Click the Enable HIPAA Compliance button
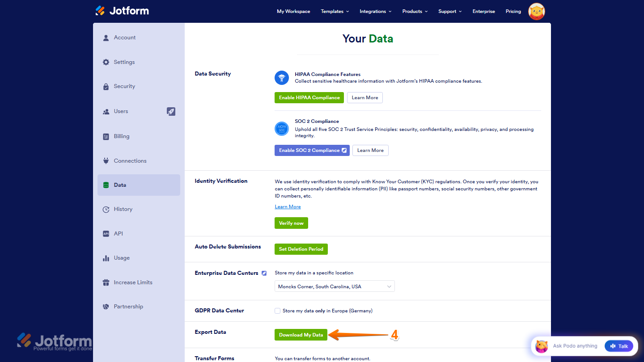644x362 pixels. (309, 98)
